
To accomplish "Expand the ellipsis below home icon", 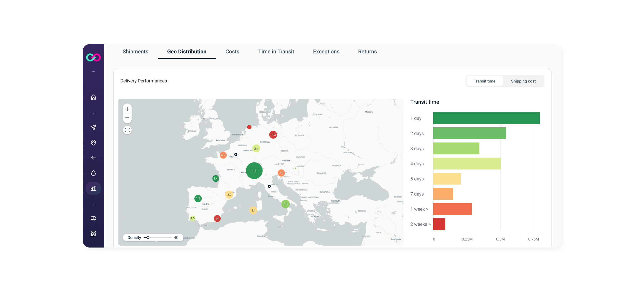I will point(93,114).
